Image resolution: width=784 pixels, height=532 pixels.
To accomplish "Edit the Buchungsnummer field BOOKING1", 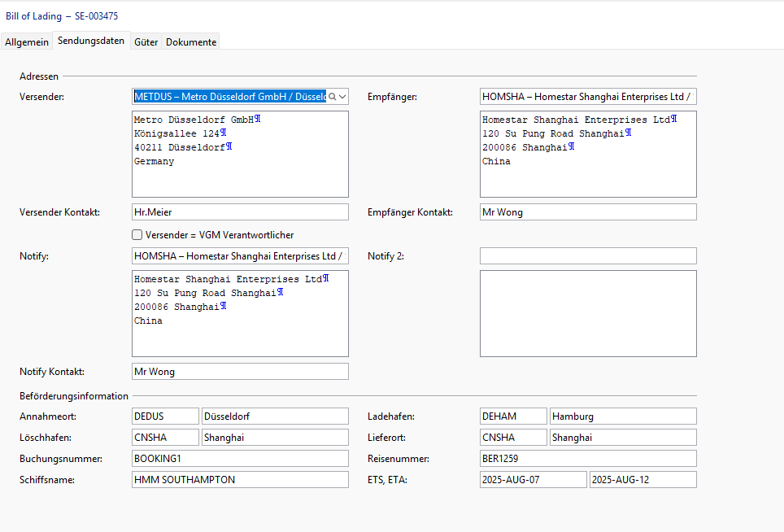I will click(240, 459).
